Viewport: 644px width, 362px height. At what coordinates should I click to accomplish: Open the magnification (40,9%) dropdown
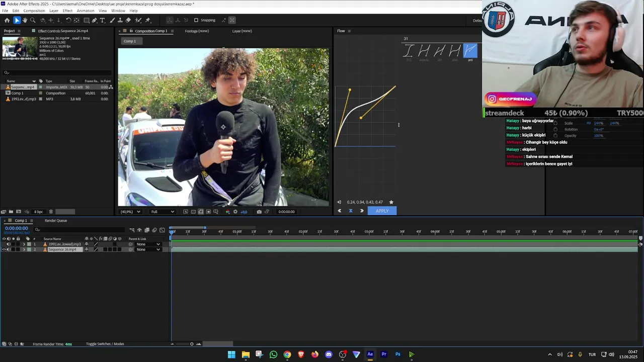(x=130, y=212)
